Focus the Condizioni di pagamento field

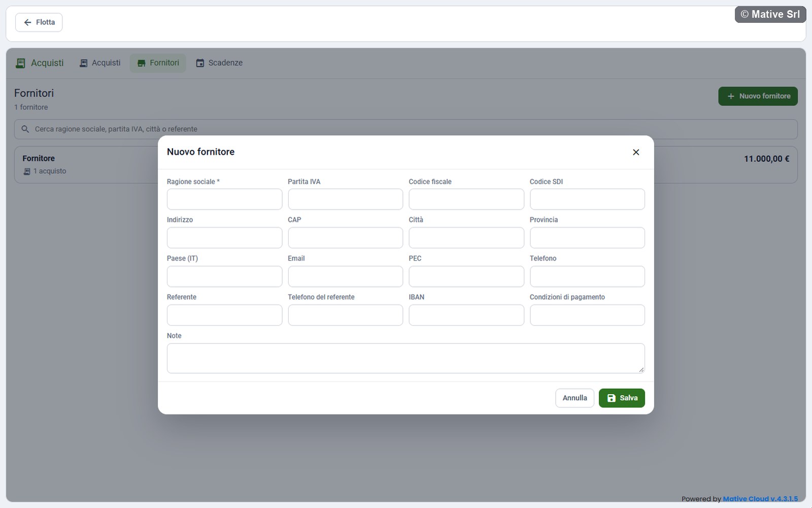[587, 315]
